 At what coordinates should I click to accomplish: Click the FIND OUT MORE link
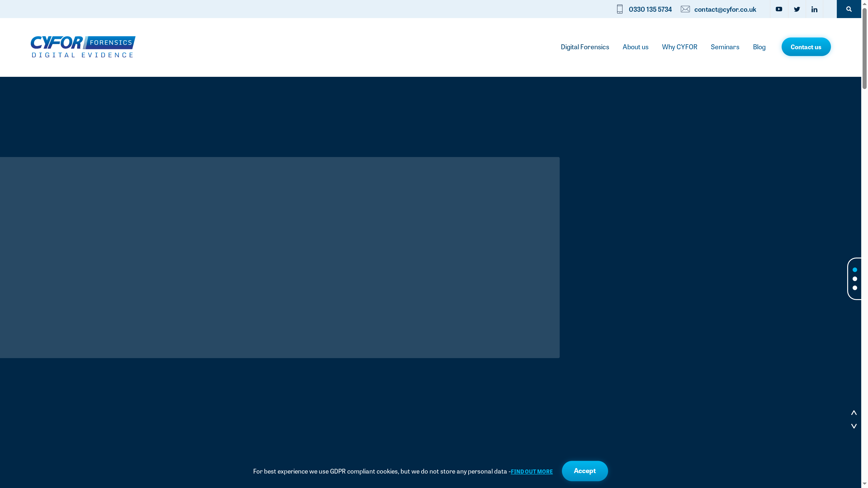(532, 472)
